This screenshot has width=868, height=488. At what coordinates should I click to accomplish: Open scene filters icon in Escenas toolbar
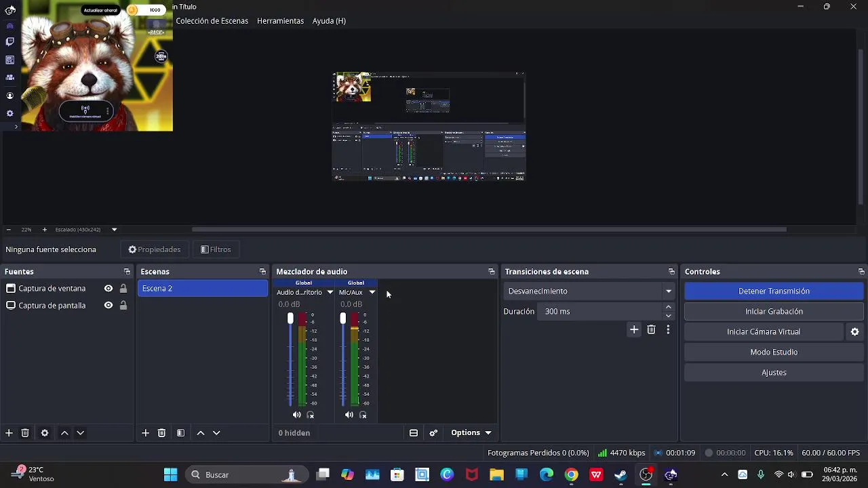click(180, 433)
